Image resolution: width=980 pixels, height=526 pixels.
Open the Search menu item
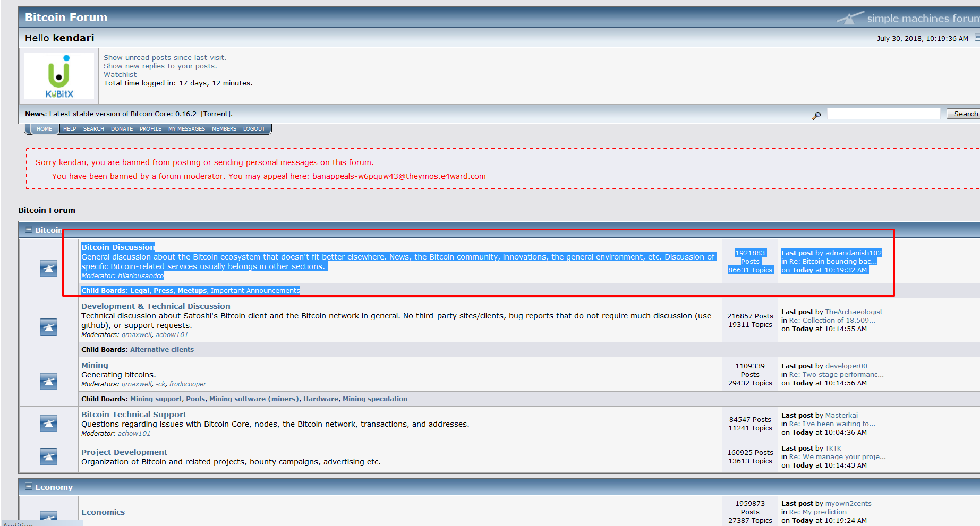click(x=93, y=129)
